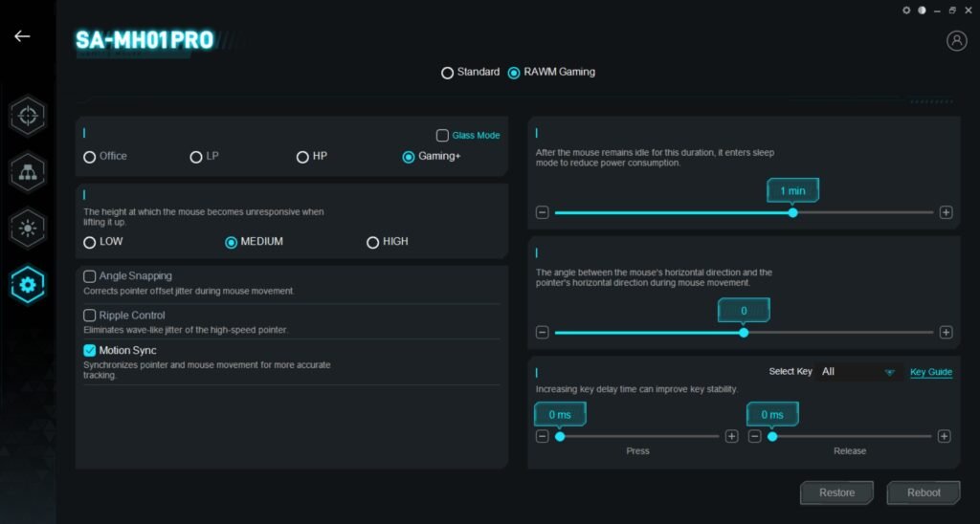980x524 pixels.
Task: Open the Select Key dropdown showing All
Action: [858, 372]
